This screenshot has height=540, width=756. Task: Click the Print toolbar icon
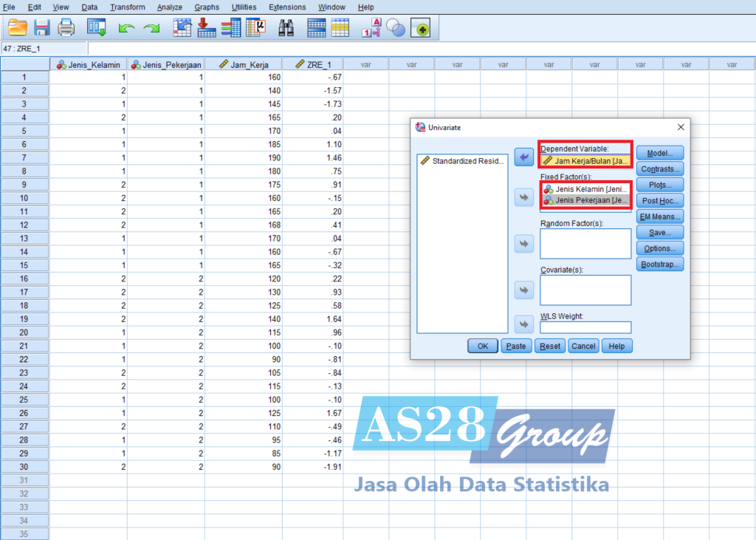pos(66,29)
